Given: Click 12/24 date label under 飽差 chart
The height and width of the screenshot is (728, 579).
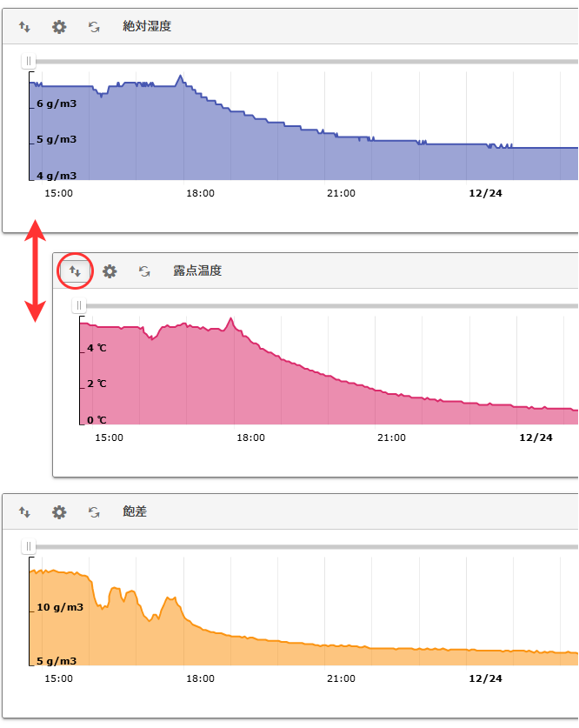Looking at the screenshot, I should click(x=485, y=678).
